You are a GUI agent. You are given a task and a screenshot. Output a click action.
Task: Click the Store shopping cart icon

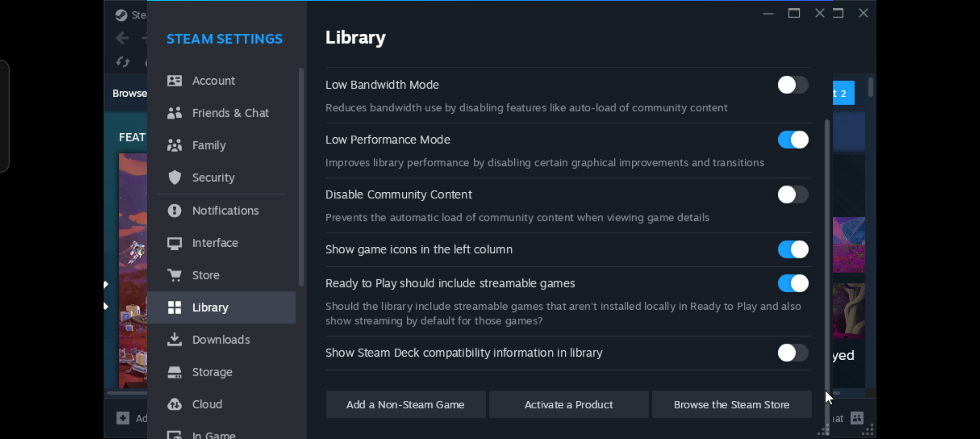tap(174, 275)
